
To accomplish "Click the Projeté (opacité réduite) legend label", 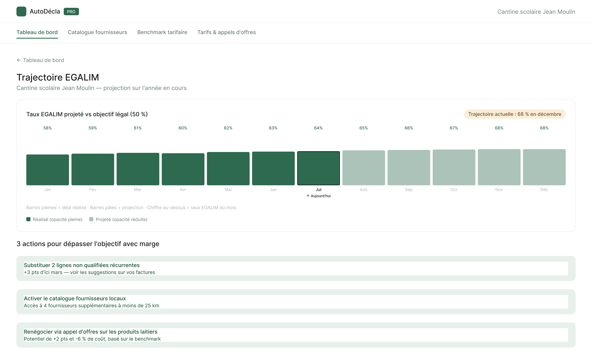I will pyautogui.click(x=121, y=219).
